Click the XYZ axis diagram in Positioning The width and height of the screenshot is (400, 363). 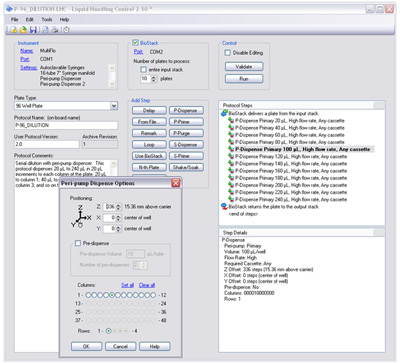(81, 216)
